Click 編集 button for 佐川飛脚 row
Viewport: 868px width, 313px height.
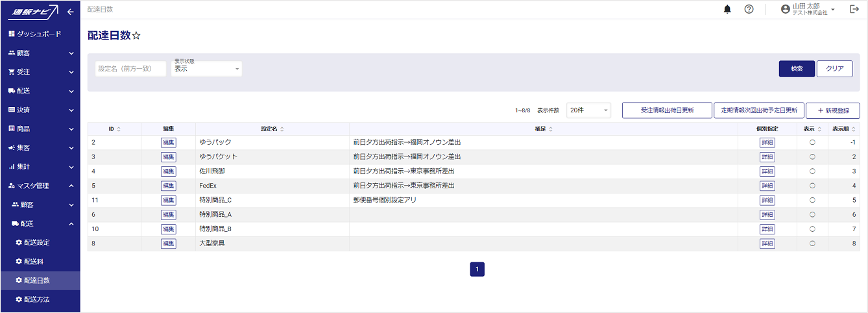(168, 171)
